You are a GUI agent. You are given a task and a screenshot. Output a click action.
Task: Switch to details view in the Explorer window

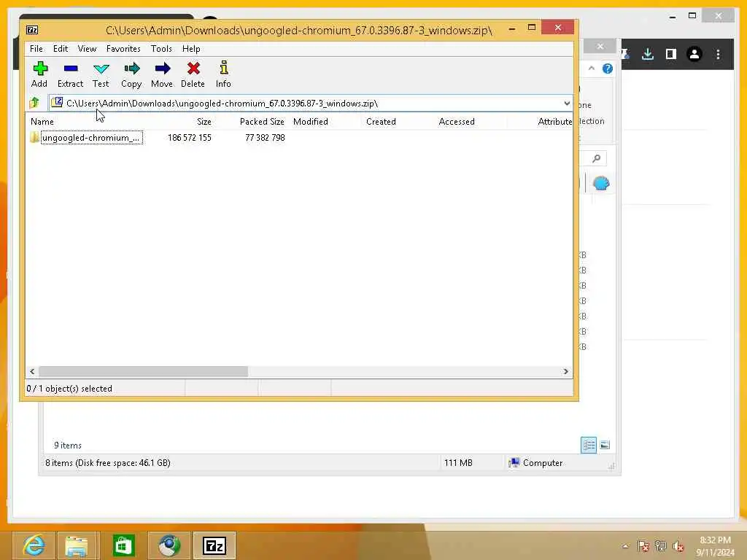[x=589, y=446]
